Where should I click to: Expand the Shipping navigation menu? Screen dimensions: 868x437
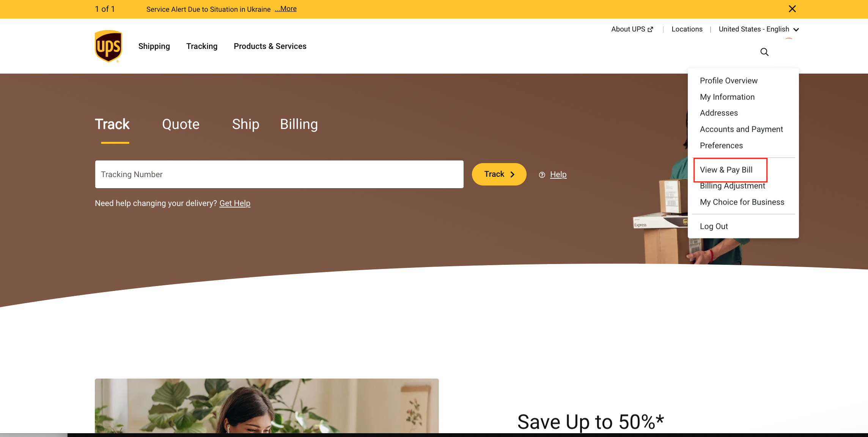tap(154, 46)
